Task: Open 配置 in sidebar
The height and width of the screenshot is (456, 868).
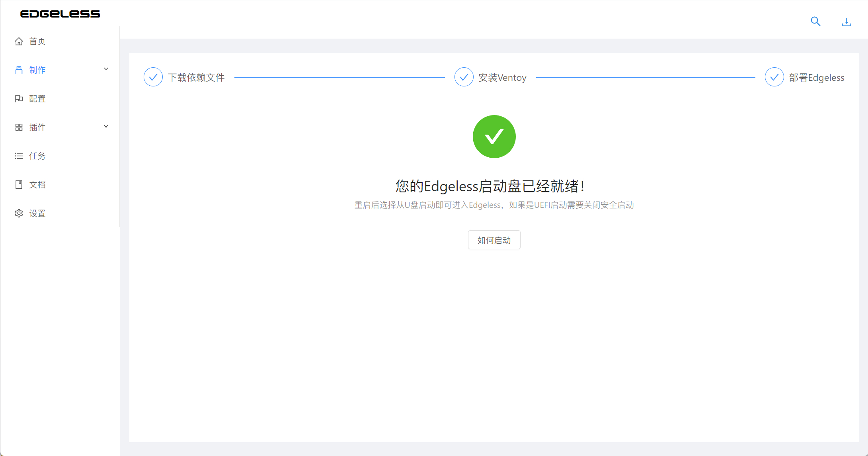Action: pos(60,99)
